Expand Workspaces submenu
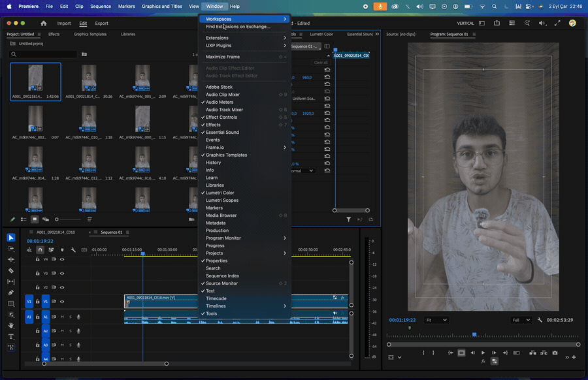588x380 pixels. click(244, 19)
